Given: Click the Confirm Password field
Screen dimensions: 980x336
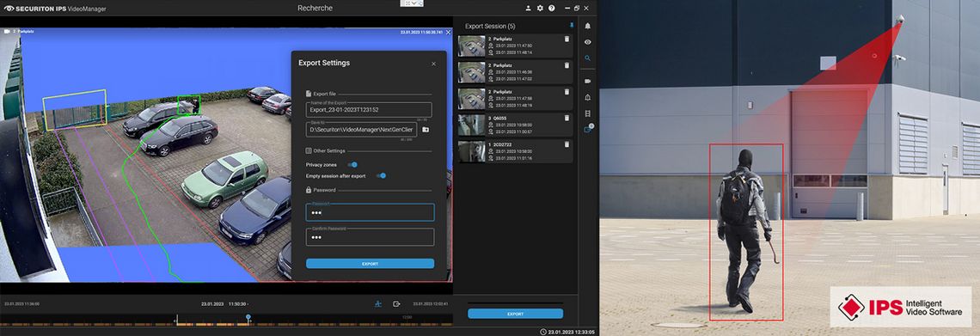Looking at the screenshot, I should [x=370, y=236].
